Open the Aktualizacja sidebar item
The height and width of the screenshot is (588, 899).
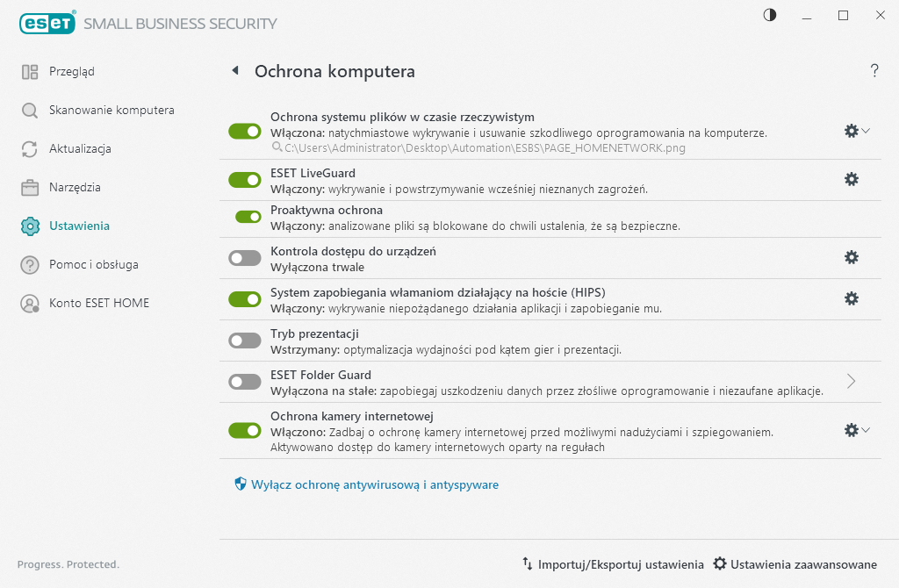(80, 149)
